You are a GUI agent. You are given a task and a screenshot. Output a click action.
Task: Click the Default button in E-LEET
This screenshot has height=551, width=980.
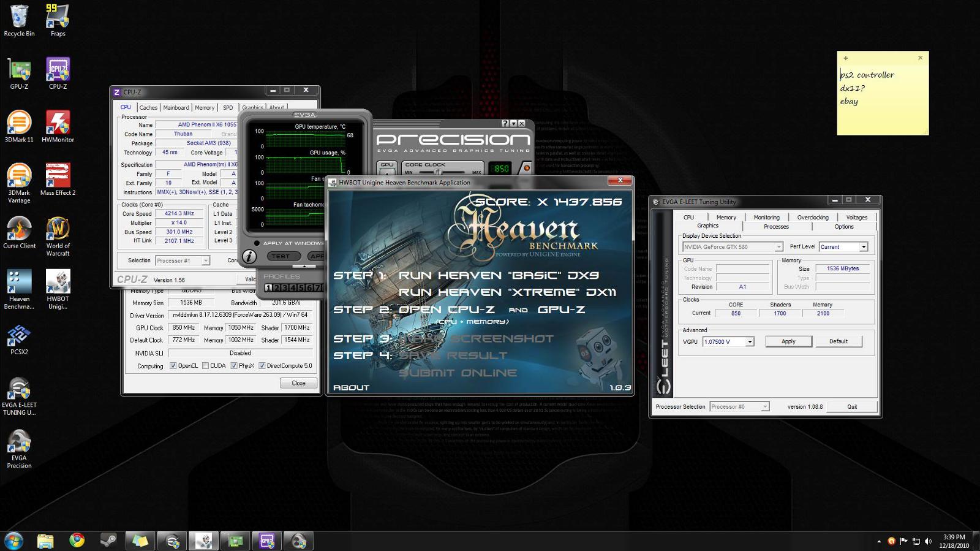pyautogui.click(x=839, y=341)
